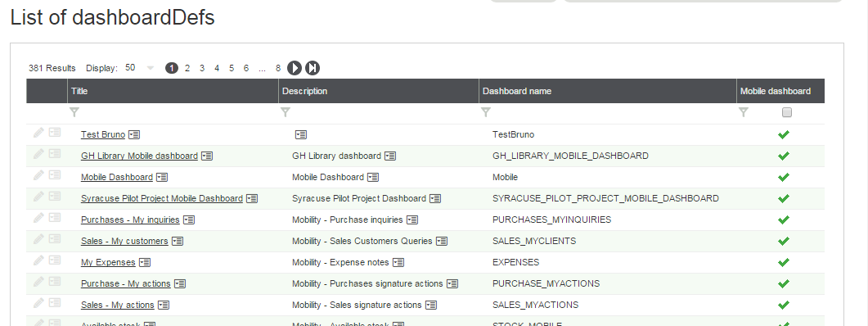Sort by the Dashboard name column header
The height and width of the screenshot is (326, 868).
click(608, 91)
